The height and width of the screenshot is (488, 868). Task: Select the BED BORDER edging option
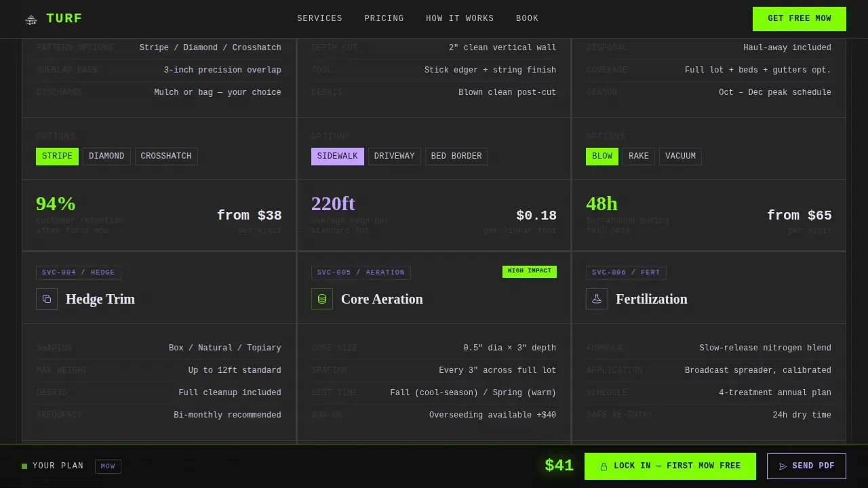point(456,157)
